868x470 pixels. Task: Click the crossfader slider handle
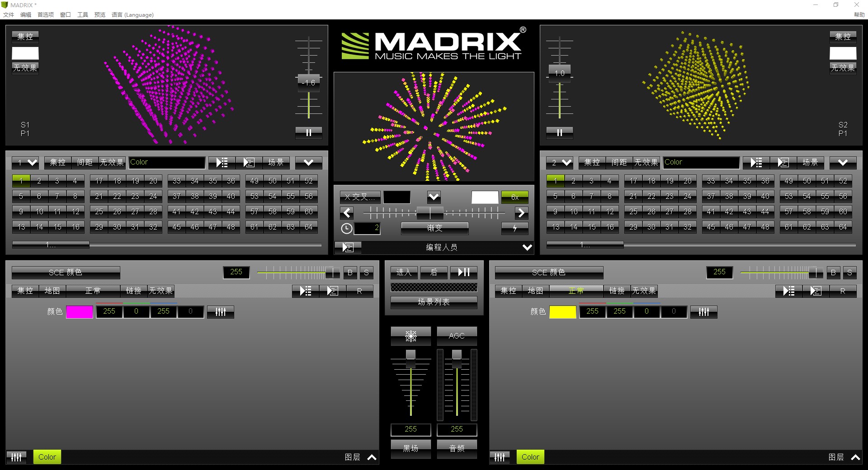click(430, 213)
